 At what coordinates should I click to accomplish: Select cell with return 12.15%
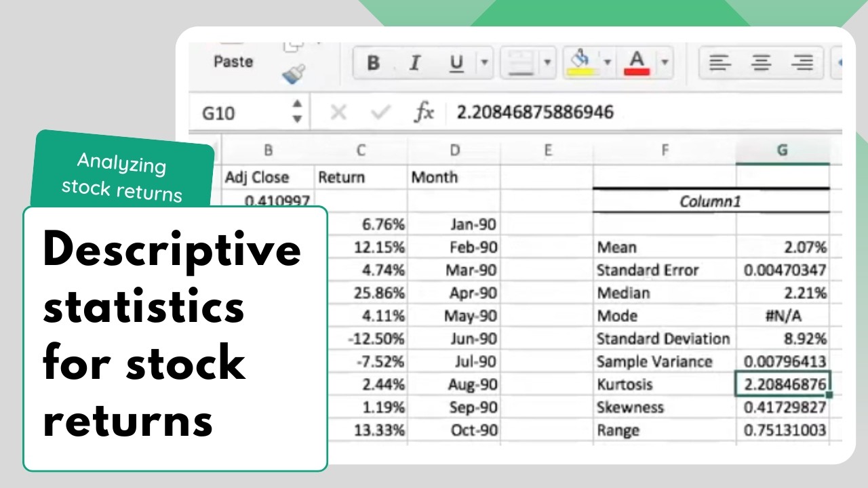pos(366,247)
